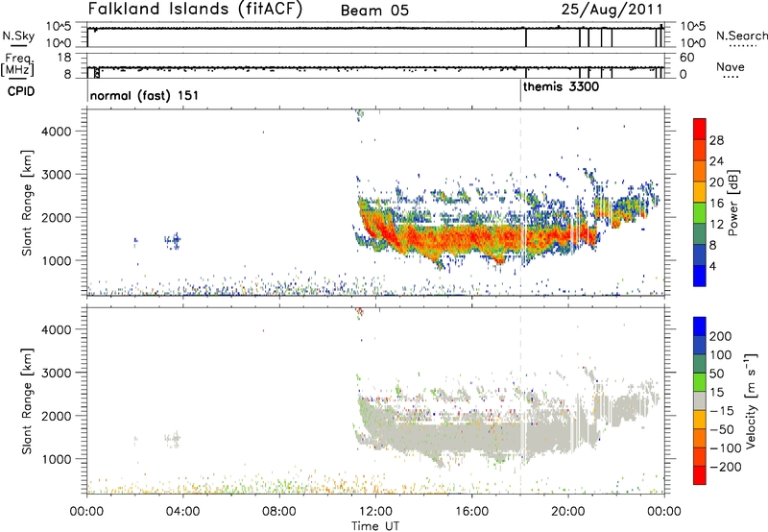Click the '200' tick on Velocity scale
The image size is (768, 532).
(721, 336)
